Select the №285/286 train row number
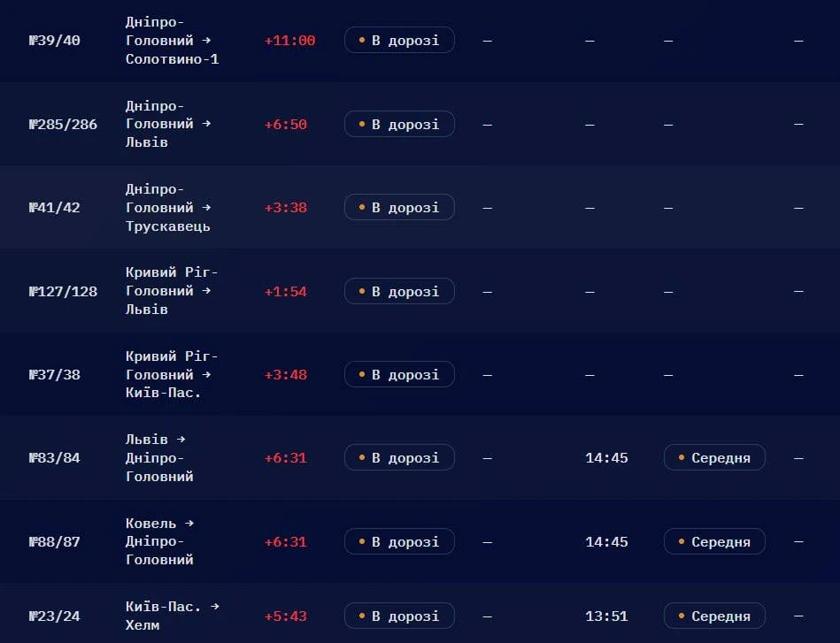Viewport: 840px width, 643px height. 63,124
